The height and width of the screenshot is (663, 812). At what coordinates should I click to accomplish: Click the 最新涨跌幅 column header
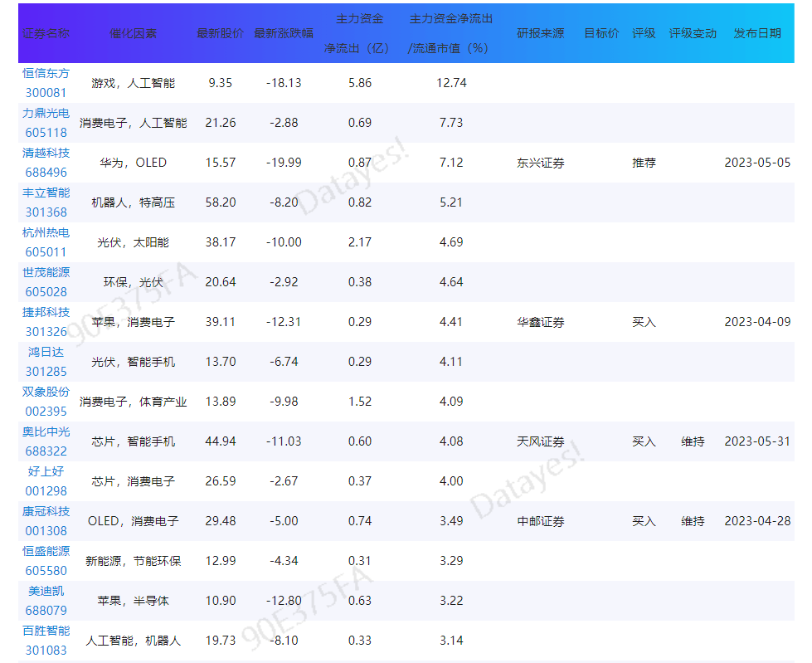coord(284,34)
